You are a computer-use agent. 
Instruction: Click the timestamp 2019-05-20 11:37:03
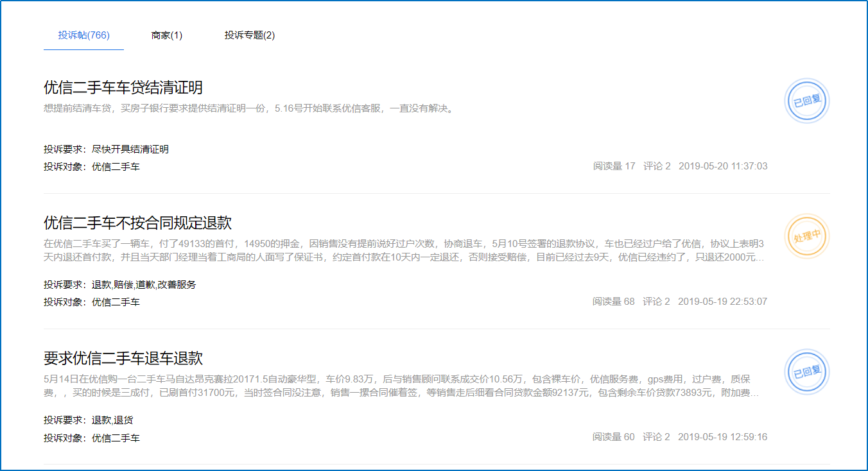(723, 166)
